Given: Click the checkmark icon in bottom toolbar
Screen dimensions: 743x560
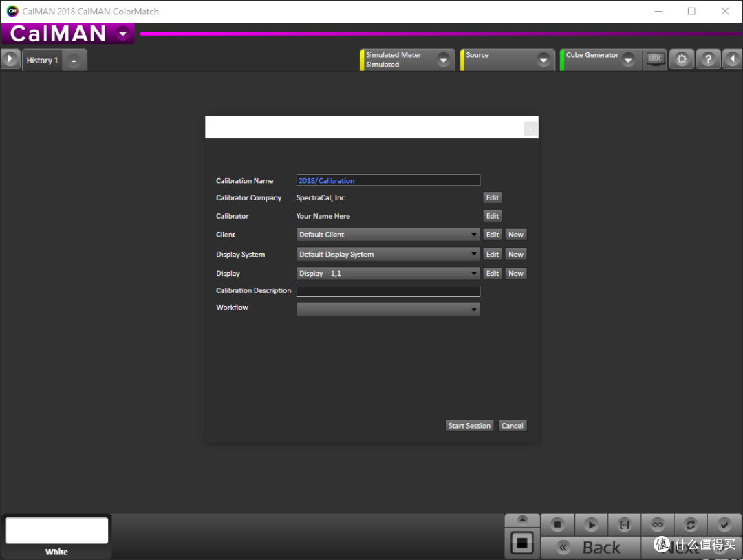Looking at the screenshot, I should pyautogui.click(x=724, y=525).
